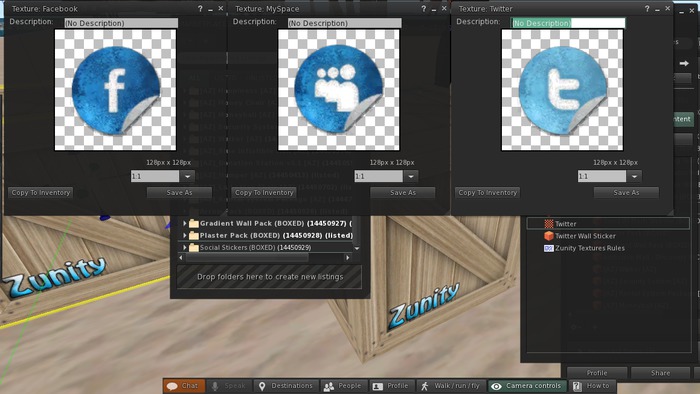Open People panel from bottom toolbar
The image size is (700, 394).
pyautogui.click(x=343, y=386)
